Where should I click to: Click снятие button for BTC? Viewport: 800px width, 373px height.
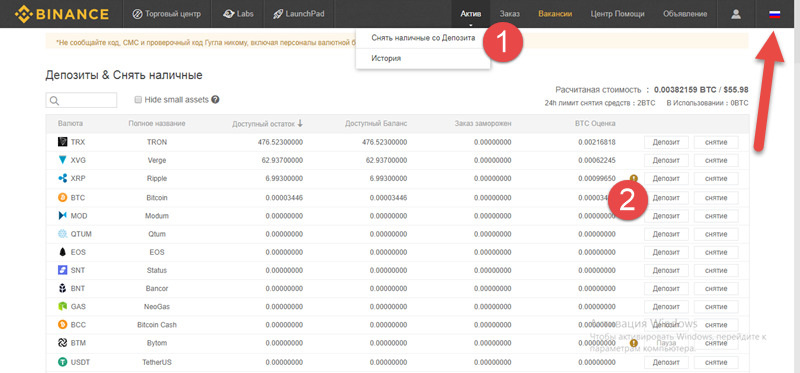pos(716,197)
